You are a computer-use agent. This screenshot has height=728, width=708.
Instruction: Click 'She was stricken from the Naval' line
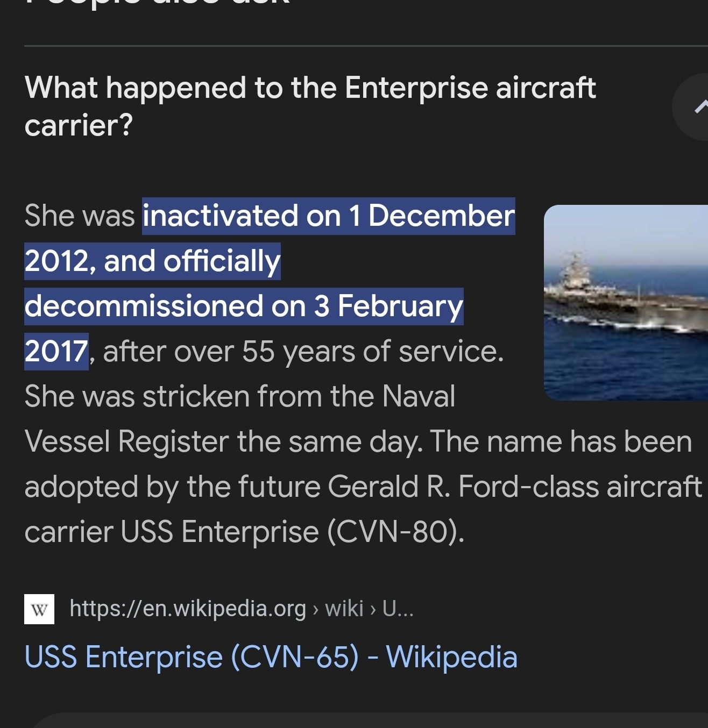tap(239, 397)
